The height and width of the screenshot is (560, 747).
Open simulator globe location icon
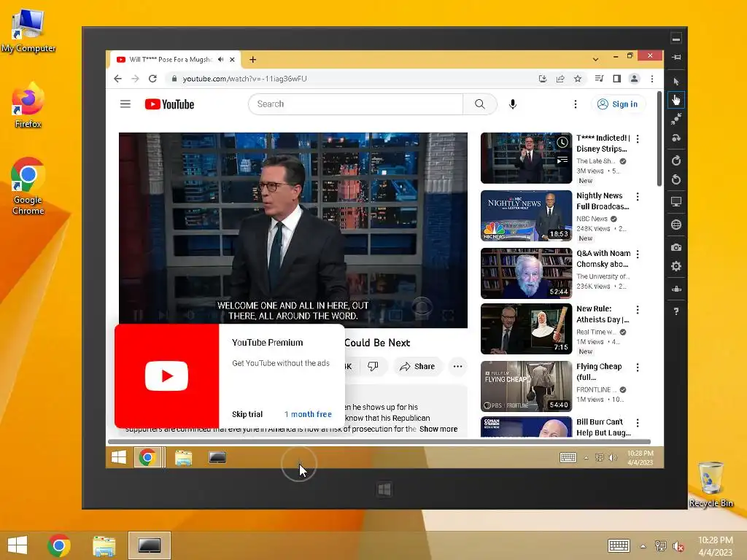click(x=676, y=225)
